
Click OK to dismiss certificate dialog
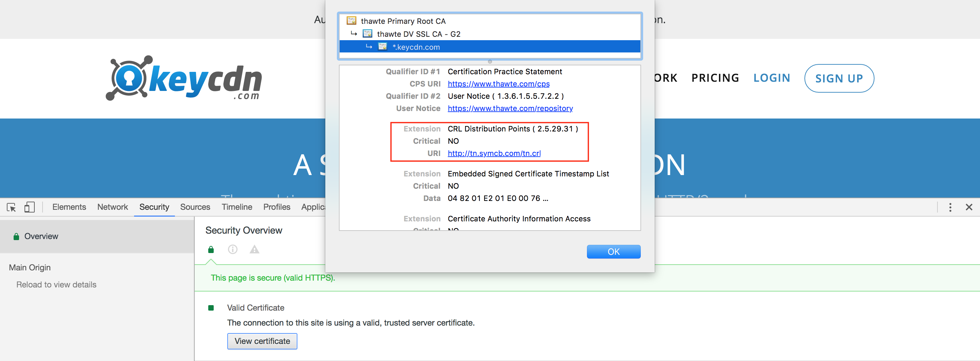tap(613, 252)
